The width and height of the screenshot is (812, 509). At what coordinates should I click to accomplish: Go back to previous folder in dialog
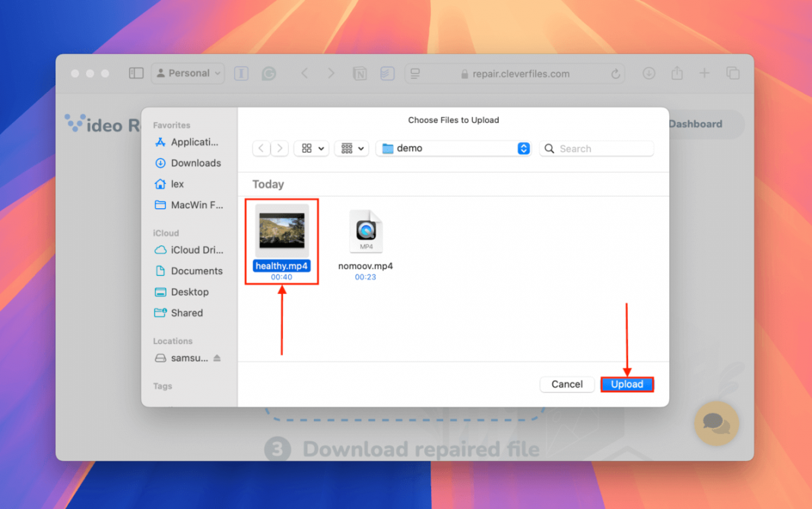262,149
